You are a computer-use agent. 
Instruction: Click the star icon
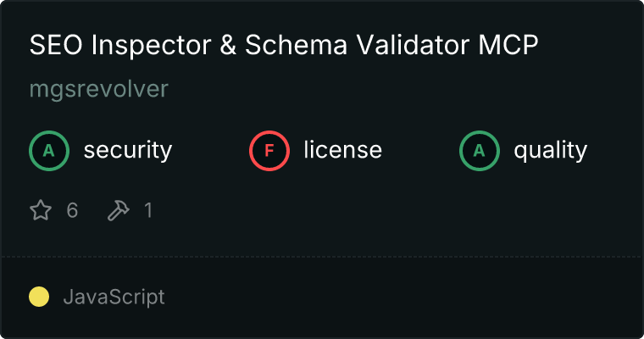click(41, 210)
